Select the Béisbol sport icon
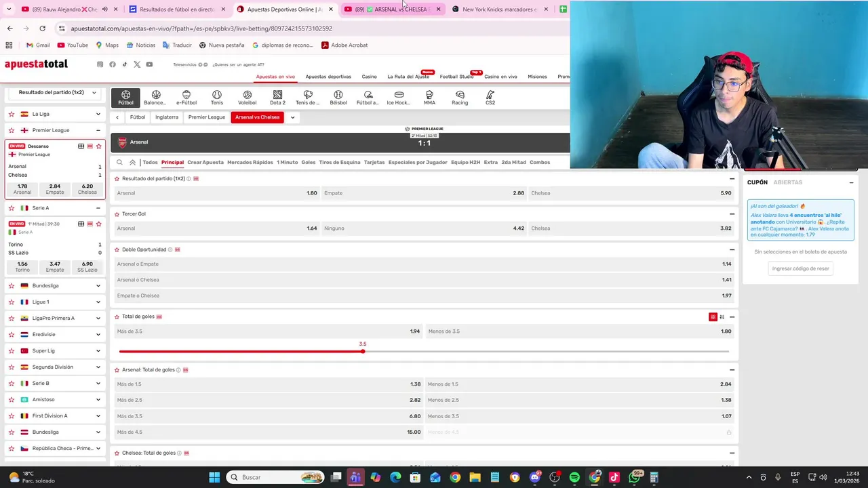The image size is (868, 488). coord(338,98)
